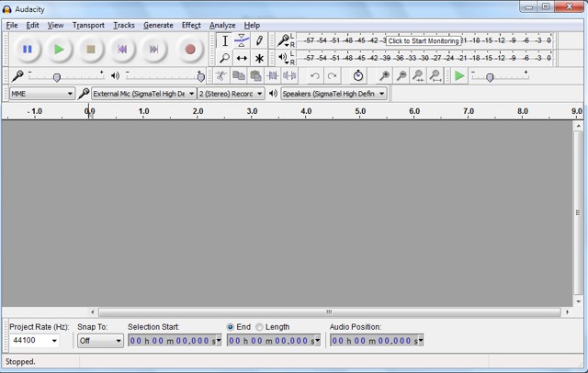Open the 2 (Stereo) recording channels dropdown
Screen dimensions: 588x373
pos(231,94)
